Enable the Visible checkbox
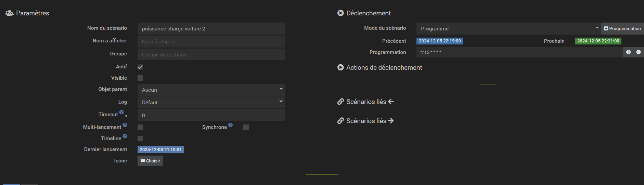This screenshot has width=644, height=185. click(x=140, y=78)
